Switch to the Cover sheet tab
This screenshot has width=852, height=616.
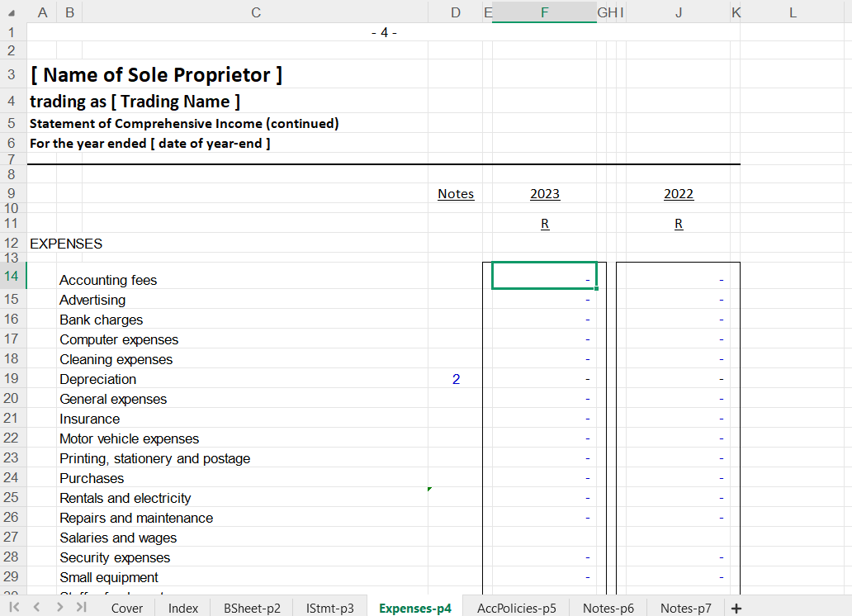point(127,608)
